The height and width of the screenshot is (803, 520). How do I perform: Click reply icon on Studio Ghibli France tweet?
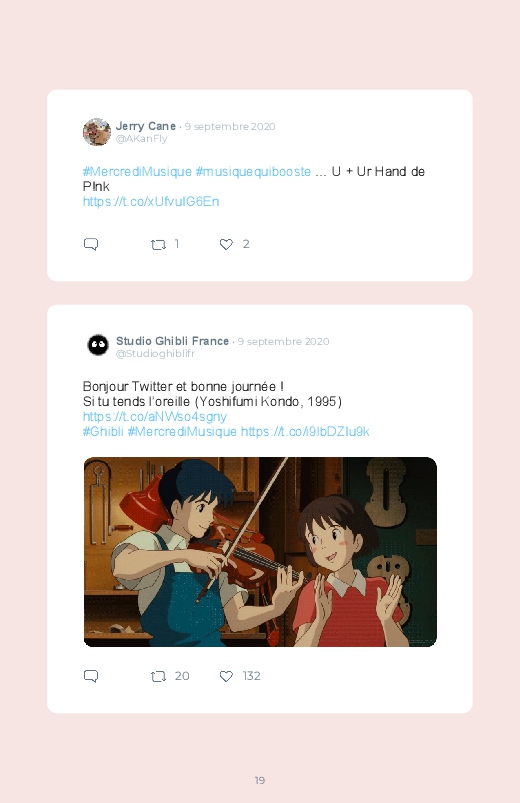pos(91,676)
